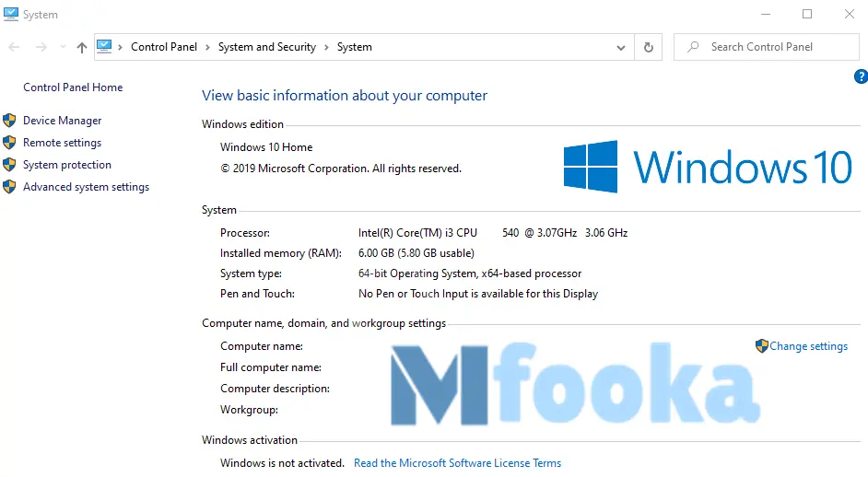Click the View basic information heading
868x477 pixels.
[345, 96]
